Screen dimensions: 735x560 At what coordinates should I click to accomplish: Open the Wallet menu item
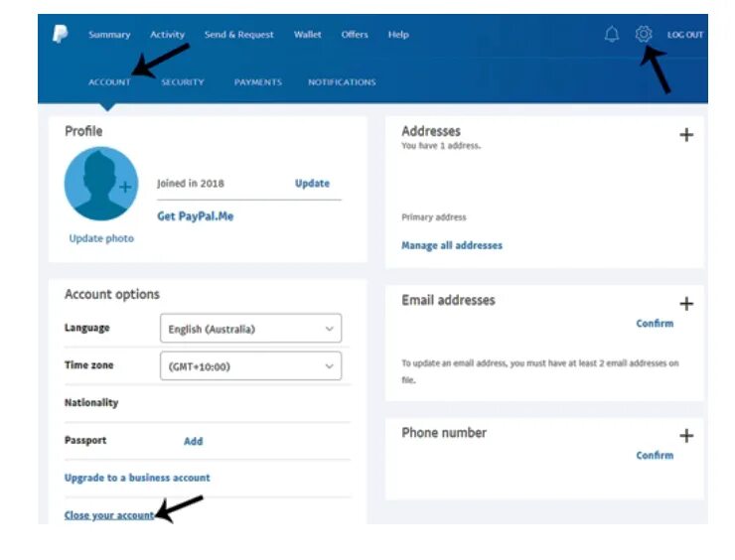308,35
